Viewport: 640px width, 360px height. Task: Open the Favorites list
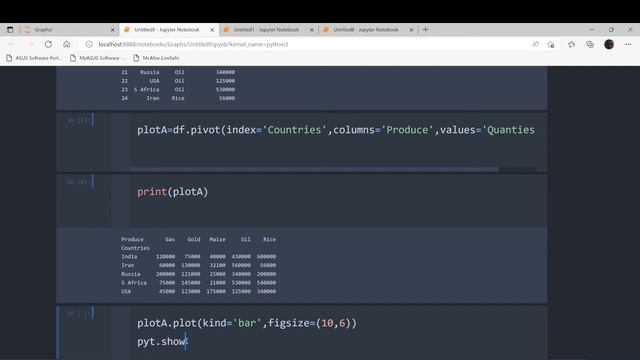coord(571,44)
